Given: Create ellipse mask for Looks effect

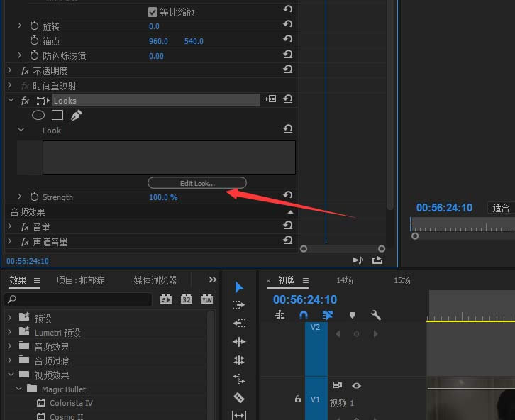Looking at the screenshot, I should tap(38, 115).
